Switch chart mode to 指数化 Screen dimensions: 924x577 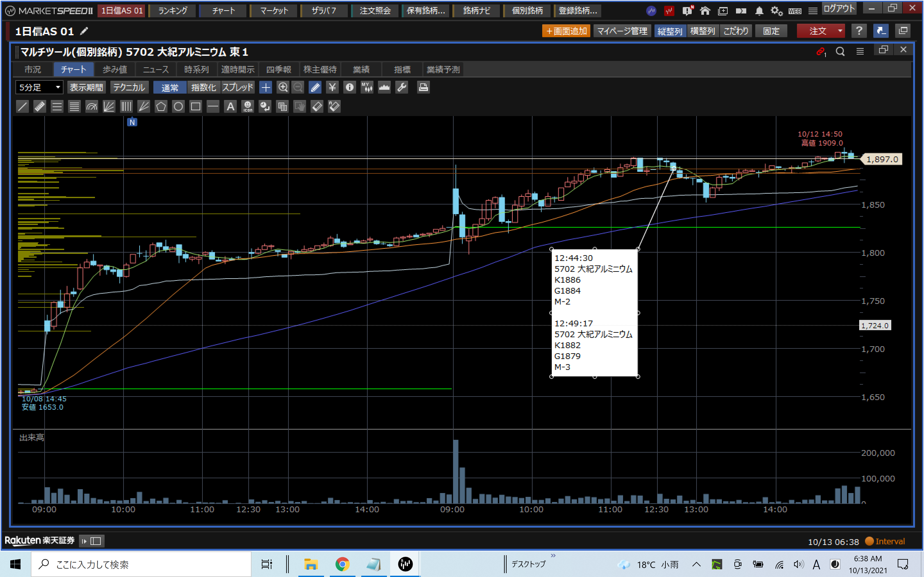tap(203, 88)
